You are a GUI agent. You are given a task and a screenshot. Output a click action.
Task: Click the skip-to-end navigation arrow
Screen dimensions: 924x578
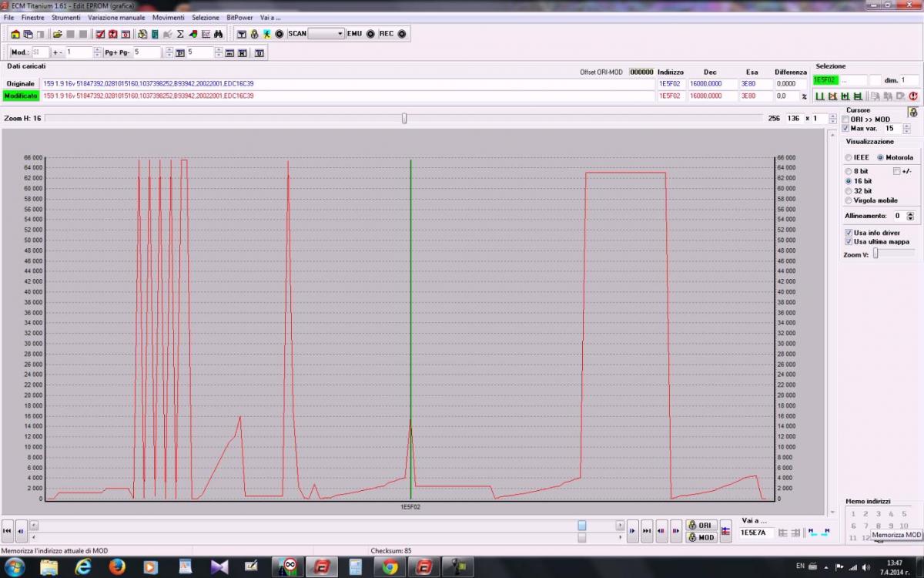(647, 530)
